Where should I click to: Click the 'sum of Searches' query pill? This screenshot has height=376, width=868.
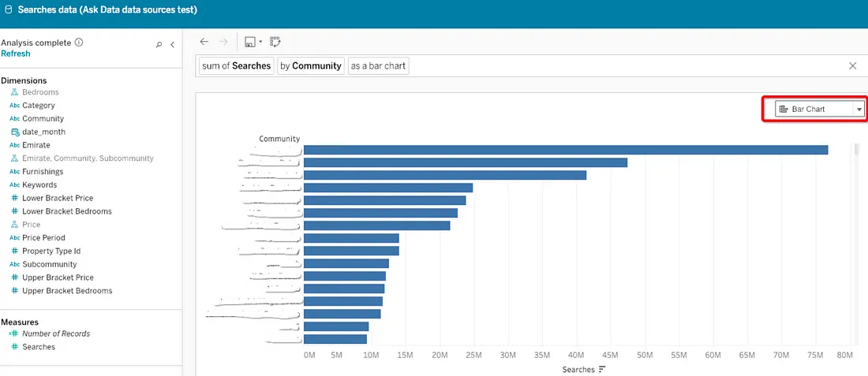coord(236,66)
